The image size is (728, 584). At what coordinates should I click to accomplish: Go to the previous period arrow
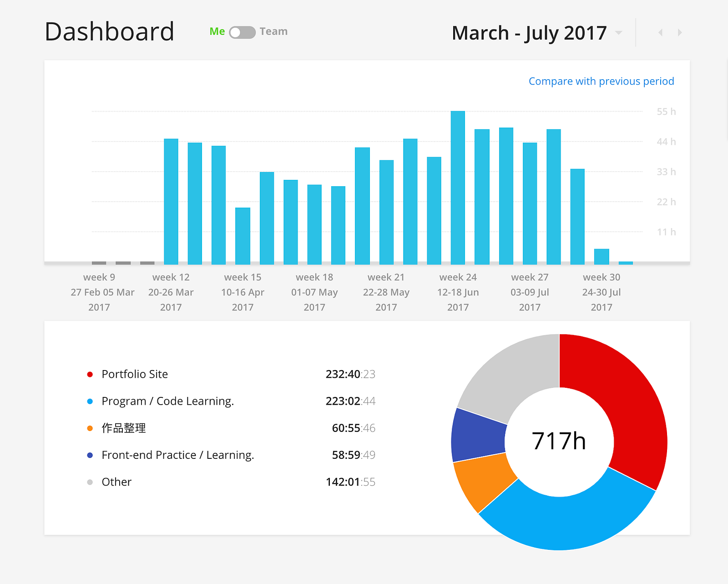point(661,32)
